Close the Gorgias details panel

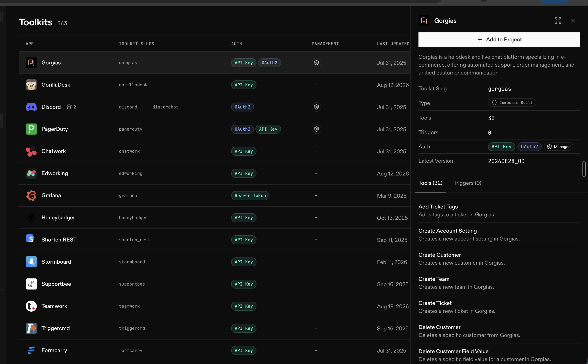tap(573, 21)
